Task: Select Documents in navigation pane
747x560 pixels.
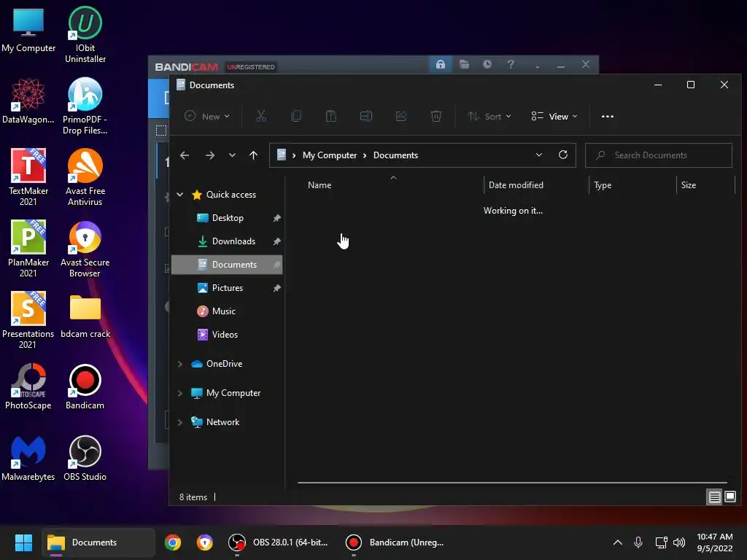Action: click(227, 264)
